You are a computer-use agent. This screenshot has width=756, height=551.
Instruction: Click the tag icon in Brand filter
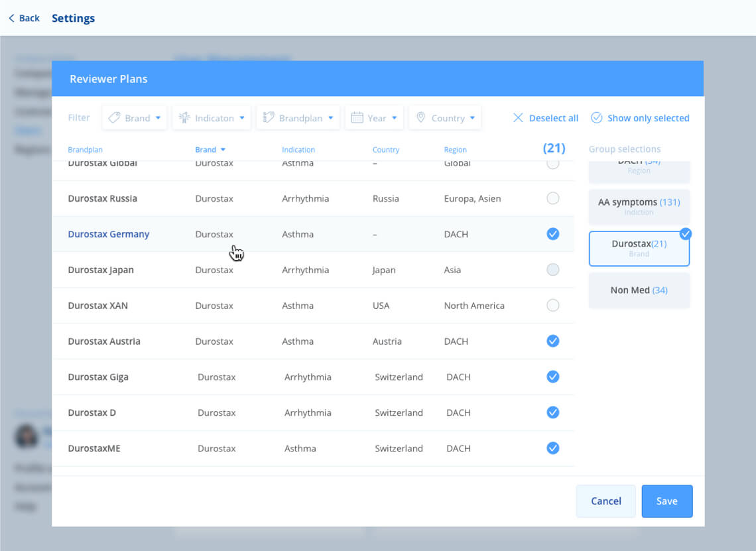point(114,118)
